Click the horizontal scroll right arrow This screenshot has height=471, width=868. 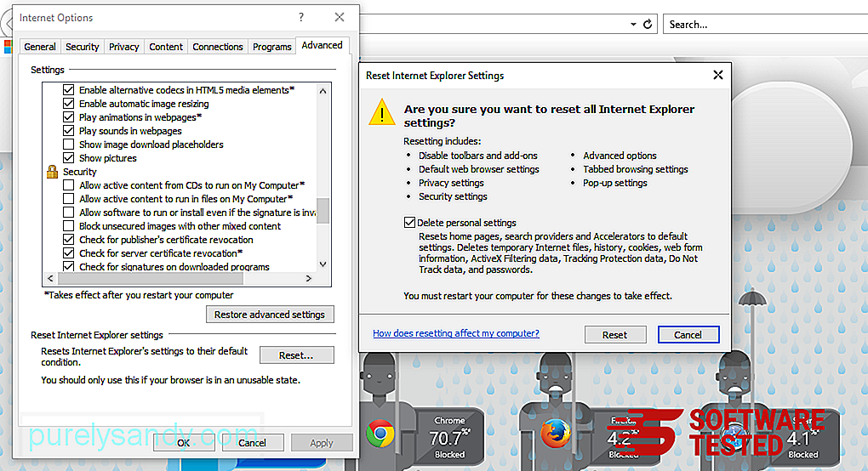(x=309, y=279)
